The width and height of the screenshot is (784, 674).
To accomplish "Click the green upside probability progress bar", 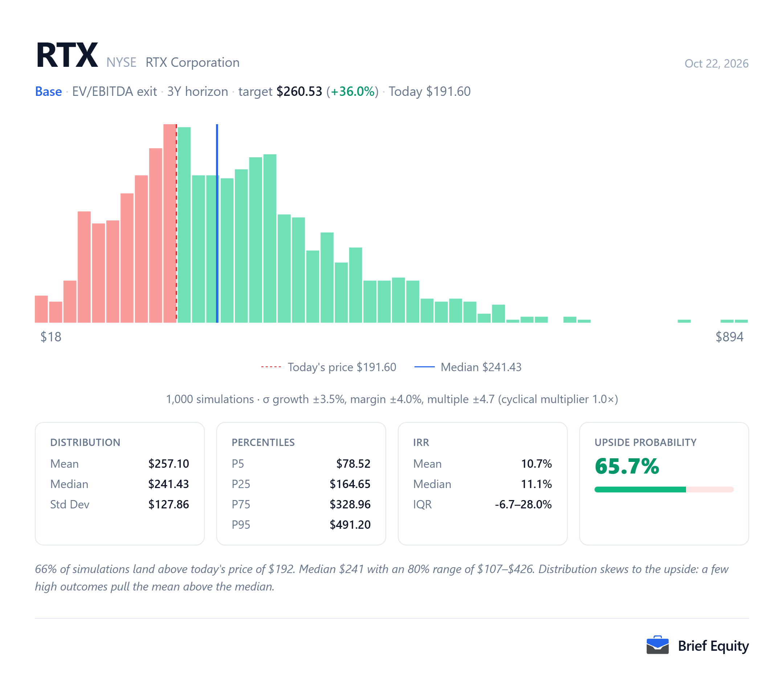I will click(640, 490).
